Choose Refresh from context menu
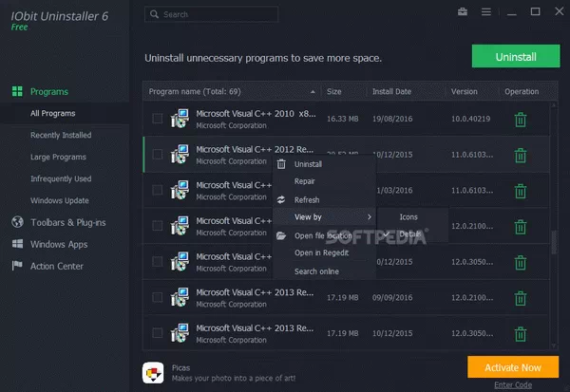The height and width of the screenshot is (392, 570). [324, 200]
